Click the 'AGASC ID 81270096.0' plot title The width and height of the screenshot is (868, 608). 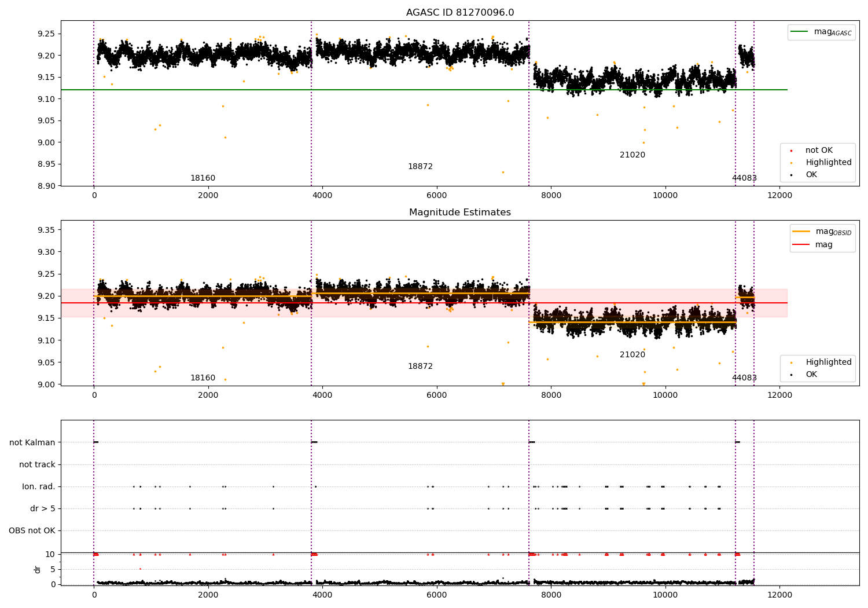point(460,13)
